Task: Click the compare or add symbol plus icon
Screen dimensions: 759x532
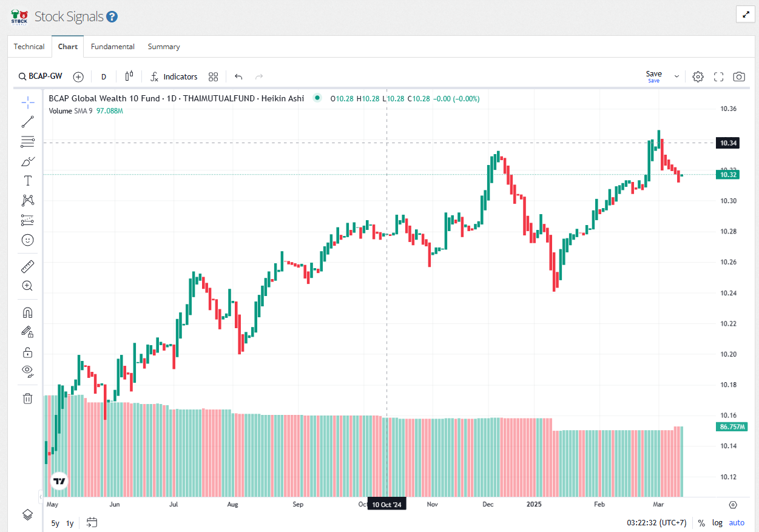Action: tap(78, 76)
